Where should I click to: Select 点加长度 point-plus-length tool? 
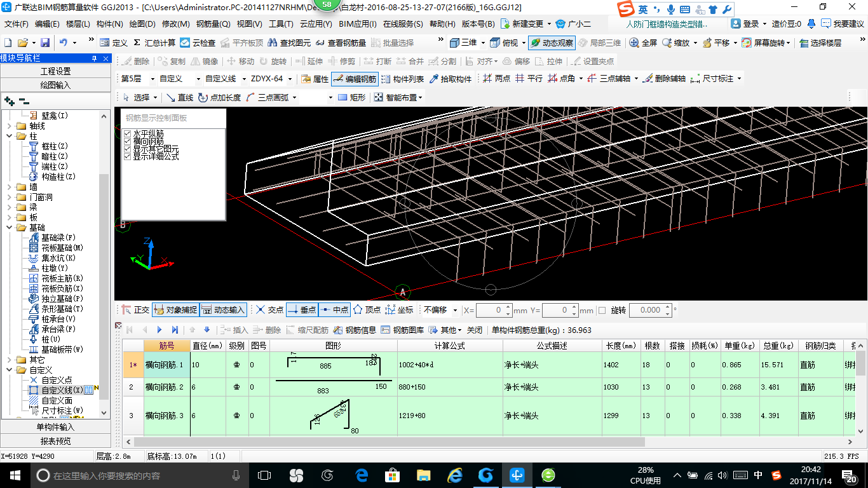[x=219, y=97]
